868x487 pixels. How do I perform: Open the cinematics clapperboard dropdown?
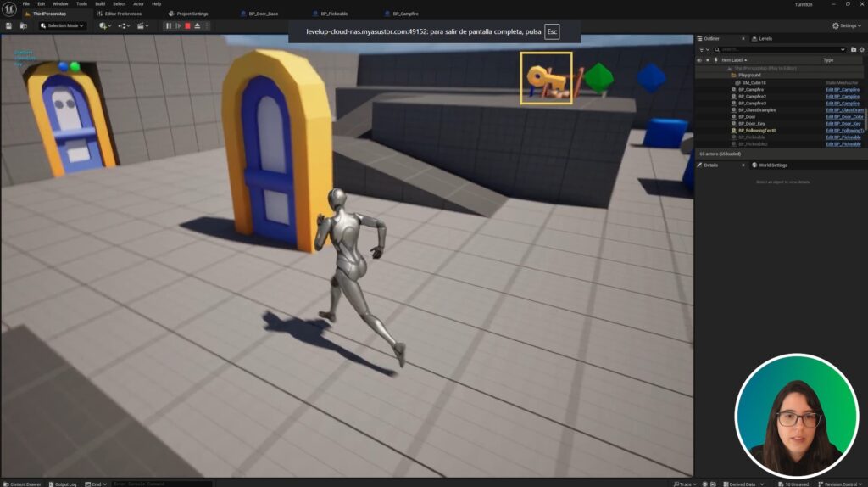tap(142, 26)
